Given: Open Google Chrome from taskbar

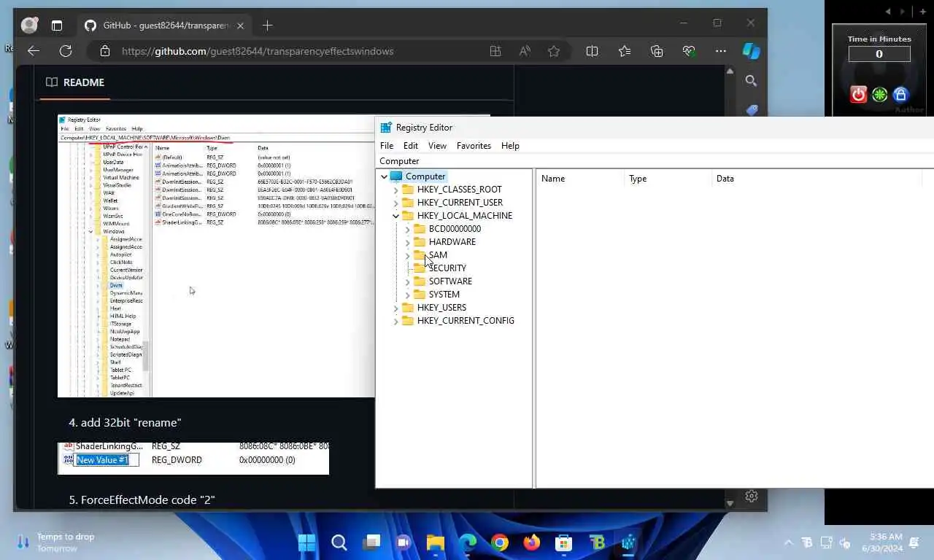Looking at the screenshot, I should click(500, 542).
